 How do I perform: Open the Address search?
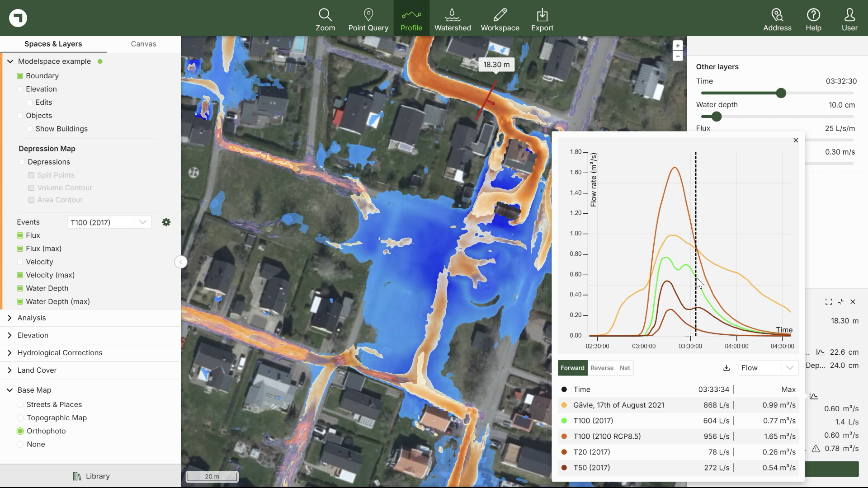coord(777,19)
